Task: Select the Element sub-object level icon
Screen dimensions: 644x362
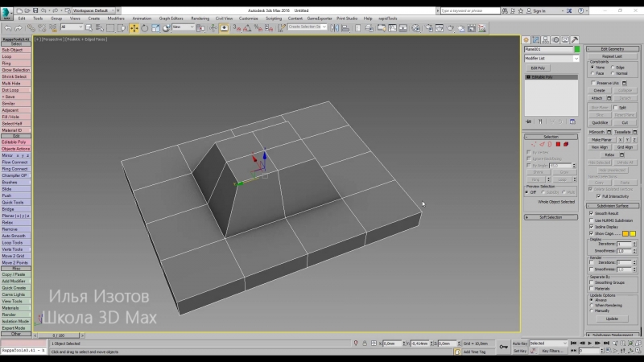Action: point(567,144)
